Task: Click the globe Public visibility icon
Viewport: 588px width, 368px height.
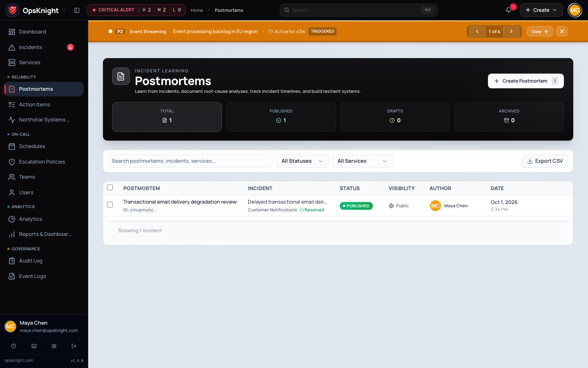Action: [391, 206]
